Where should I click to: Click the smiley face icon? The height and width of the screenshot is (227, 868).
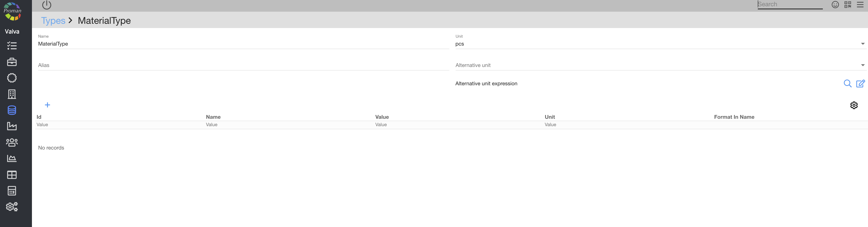(x=835, y=5)
